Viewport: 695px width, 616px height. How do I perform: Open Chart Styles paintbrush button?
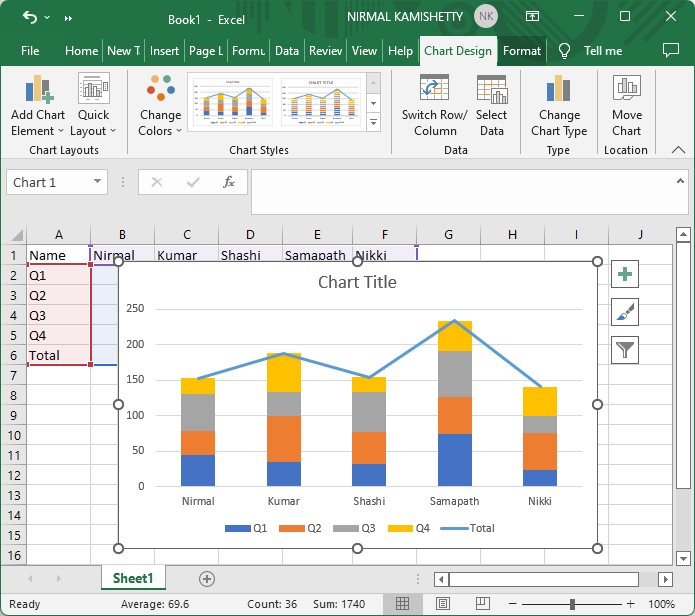(x=625, y=312)
